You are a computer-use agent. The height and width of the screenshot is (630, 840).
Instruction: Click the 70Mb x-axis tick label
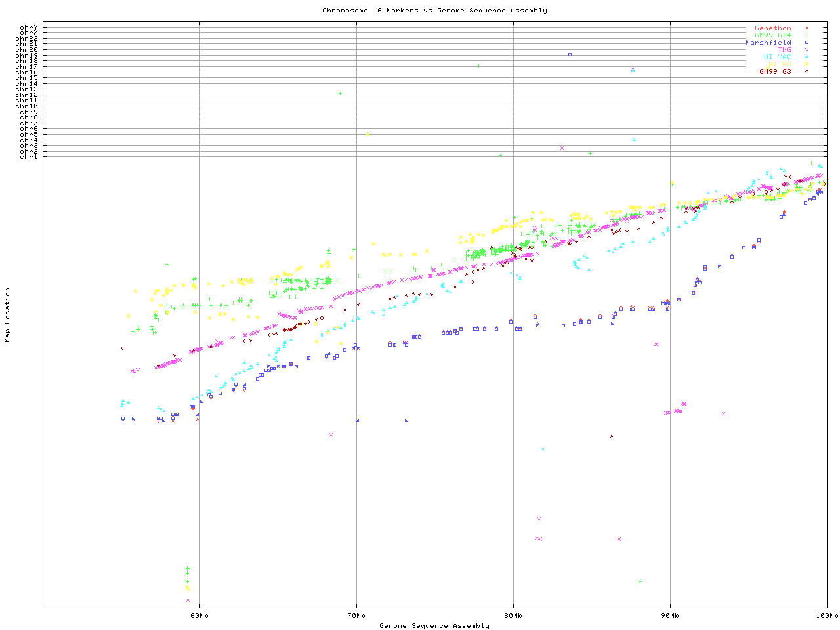click(356, 616)
